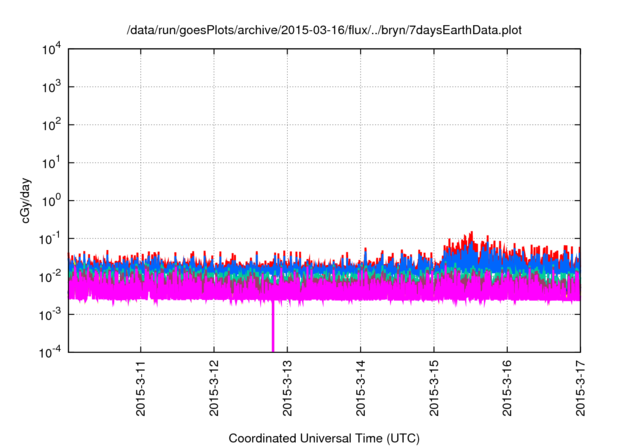
Task: Click the 10^0 y-axis tick label
Action: 51,201
